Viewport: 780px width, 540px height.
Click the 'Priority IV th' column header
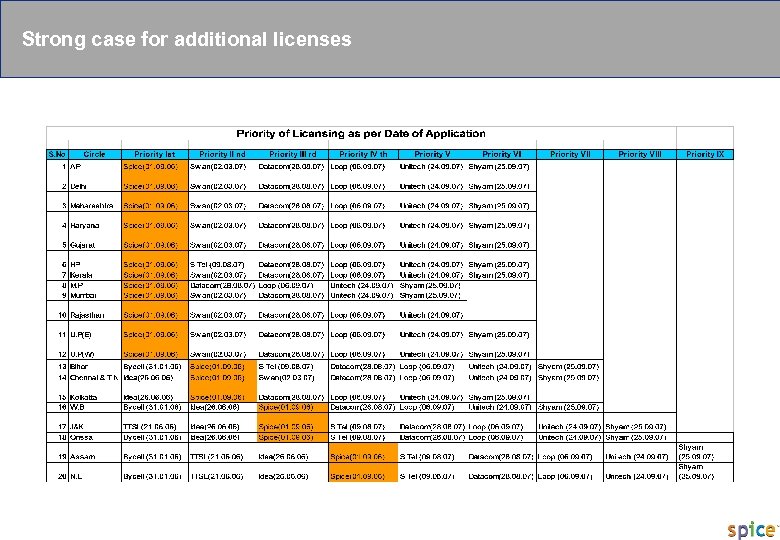click(363, 154)
